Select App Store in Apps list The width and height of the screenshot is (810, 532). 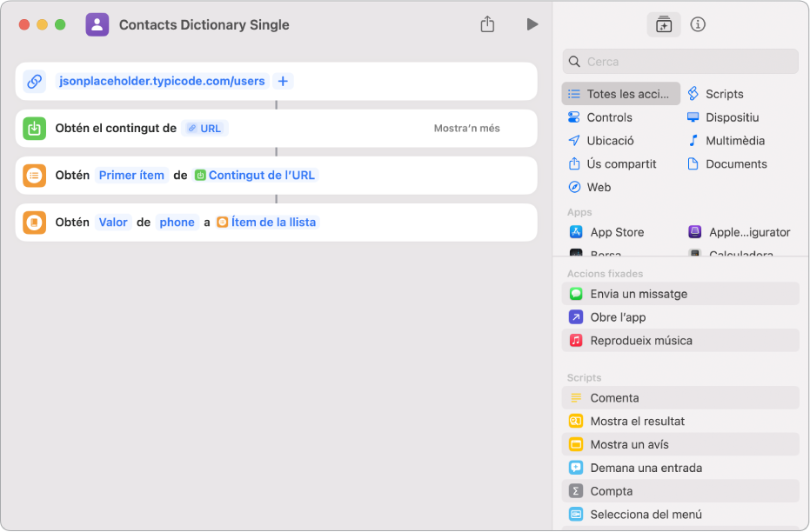pyautogui.click(x=607, y=232)
